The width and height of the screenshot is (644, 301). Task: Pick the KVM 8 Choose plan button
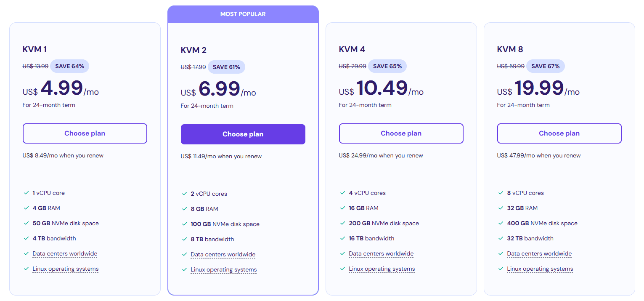559,133
